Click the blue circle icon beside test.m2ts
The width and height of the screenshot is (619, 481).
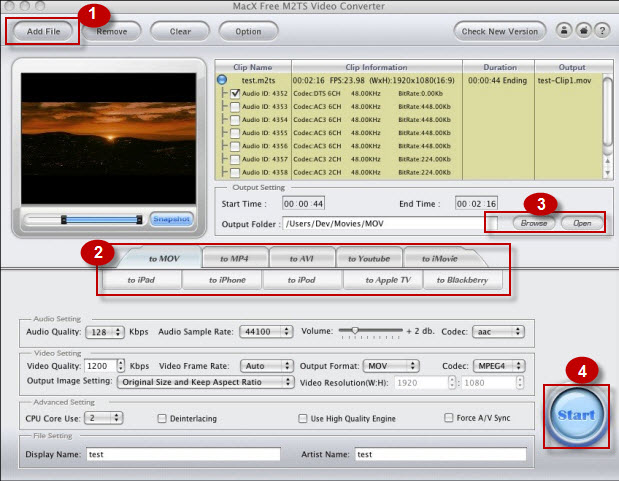pos(222,80)
